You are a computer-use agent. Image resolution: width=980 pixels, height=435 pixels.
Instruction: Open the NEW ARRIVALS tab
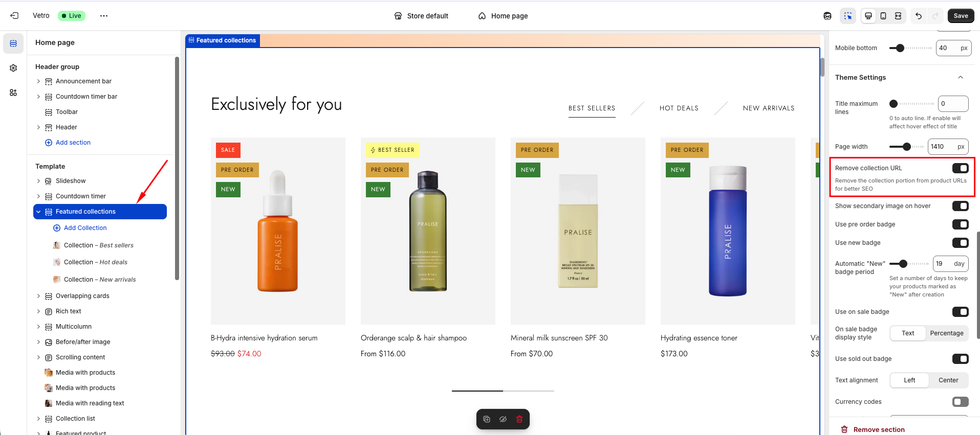pyautogui.click(x=768, y=108)
